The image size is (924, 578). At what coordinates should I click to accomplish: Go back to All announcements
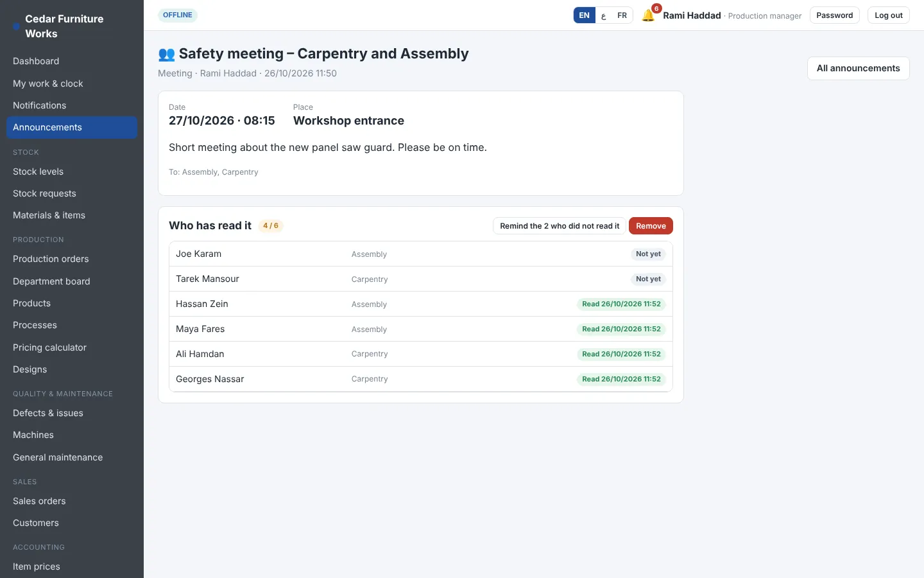tap(858, 68)
